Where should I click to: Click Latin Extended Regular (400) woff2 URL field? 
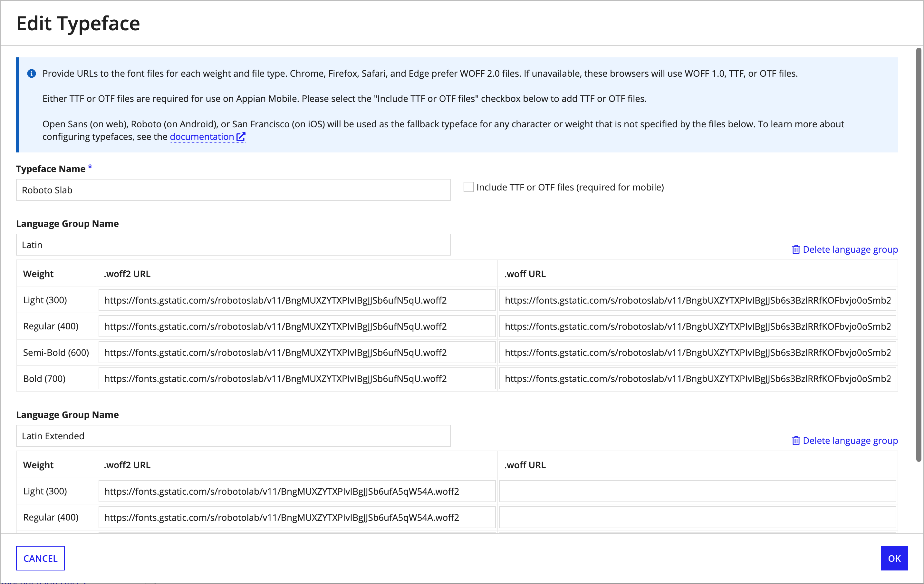tap(297, 517)
